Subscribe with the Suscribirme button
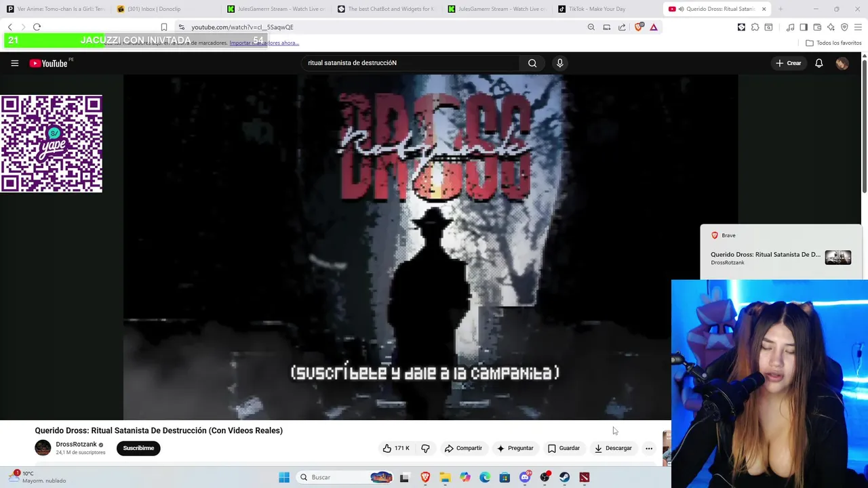This screenshot has height=488, width=868. pyautogui.click(x=138, y=448)
